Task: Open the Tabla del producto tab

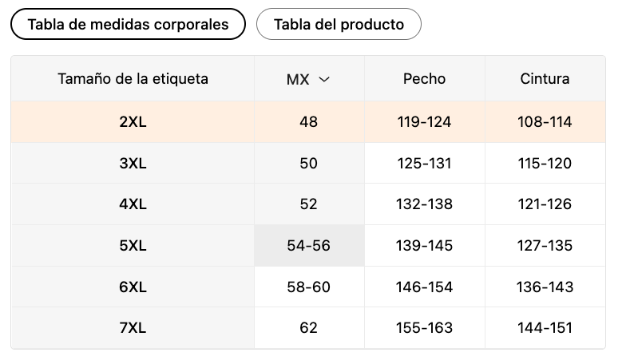Action: [x=339, y=24]
